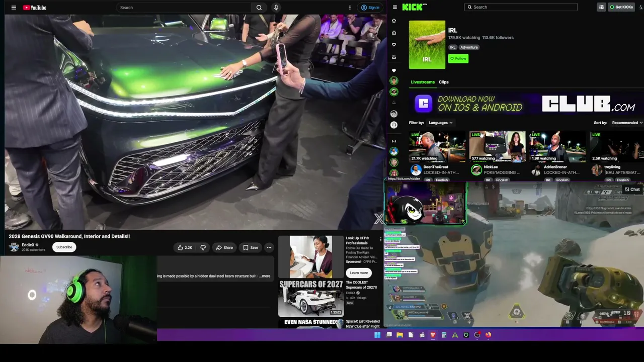Open DeenTheGreat's channel avatar
Image resolution: width=644 pixels, height=362 pixels.
pos(416,170)
